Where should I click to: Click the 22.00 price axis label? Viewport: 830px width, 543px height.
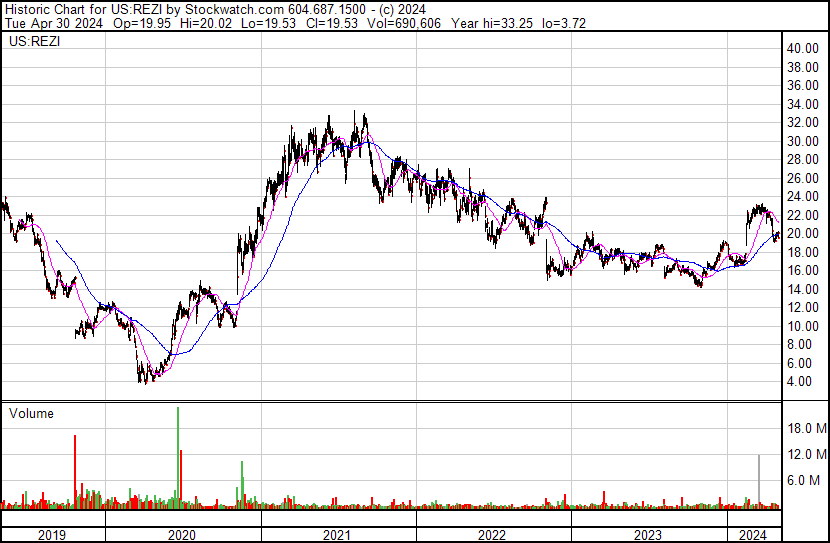pos(802,215)
